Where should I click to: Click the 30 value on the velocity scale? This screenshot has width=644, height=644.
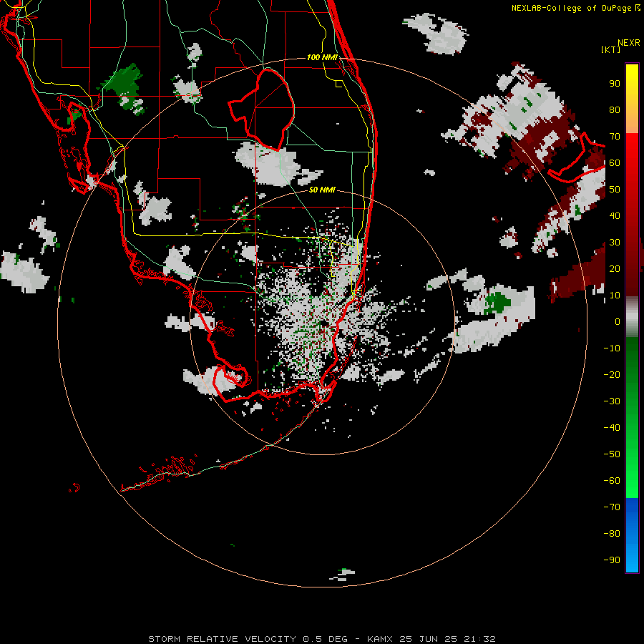pyautogui.click(x=615, y=243)
